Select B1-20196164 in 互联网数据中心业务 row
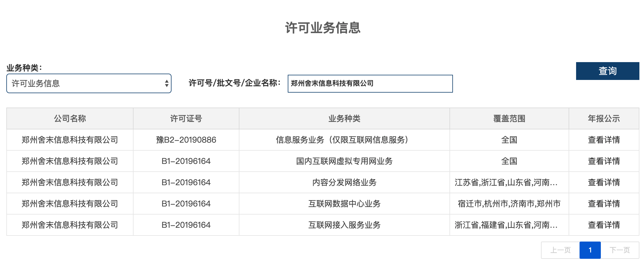The height and width of the screenshot is (268, 644). [x=186, y=204]
